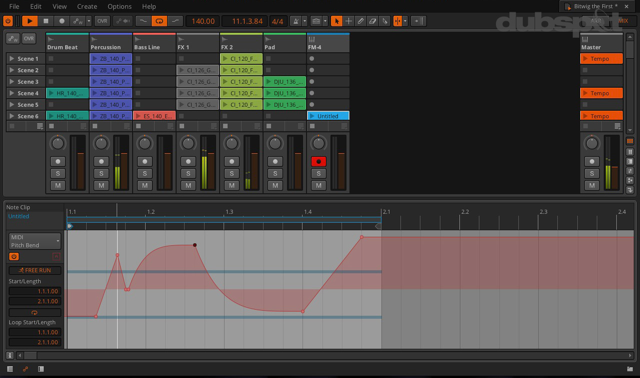Image resolution: width=640 pixels, height=378 pixels.
Task: Select the blue Untitled clip on FM-4
Action: coord(329,116)
